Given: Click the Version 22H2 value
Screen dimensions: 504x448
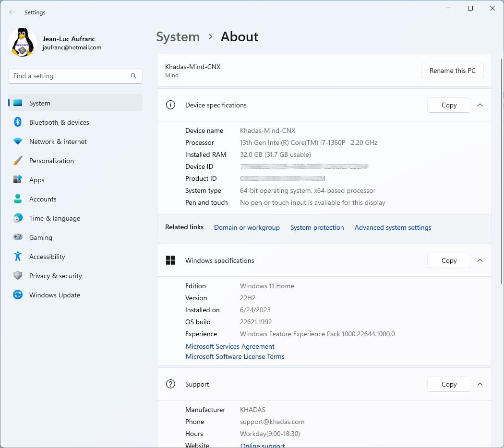Looking at the screenshot, I should [x=248, y=298].
